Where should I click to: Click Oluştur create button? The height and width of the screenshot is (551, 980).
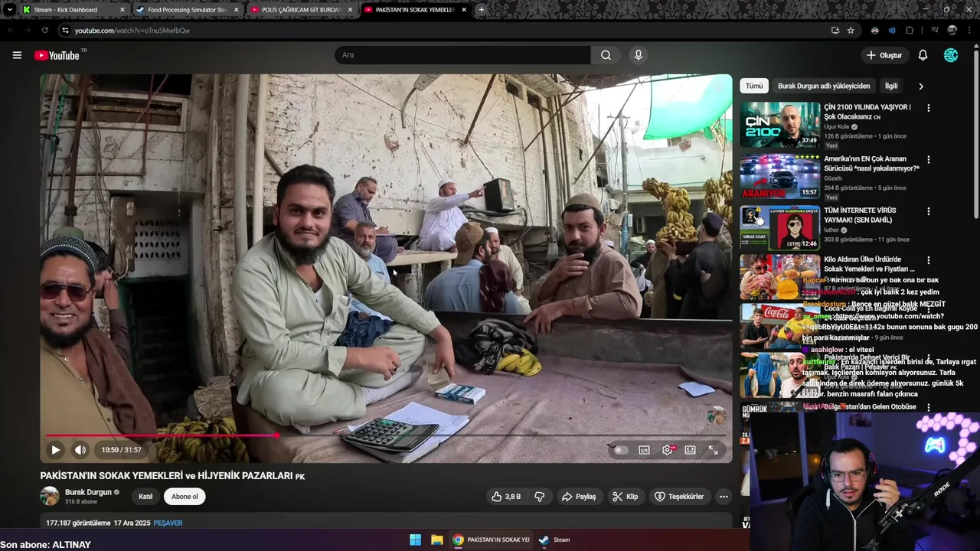point(884,55)
